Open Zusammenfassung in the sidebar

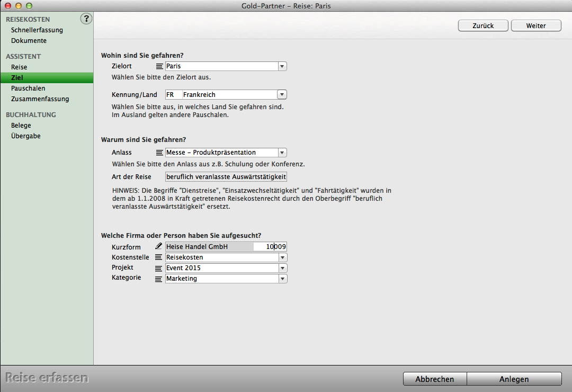[40, 99]
